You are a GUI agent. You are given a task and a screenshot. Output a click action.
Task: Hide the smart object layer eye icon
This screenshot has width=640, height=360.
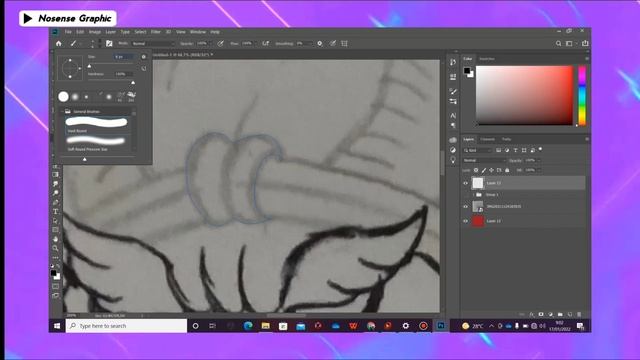[x=465, y=207]
